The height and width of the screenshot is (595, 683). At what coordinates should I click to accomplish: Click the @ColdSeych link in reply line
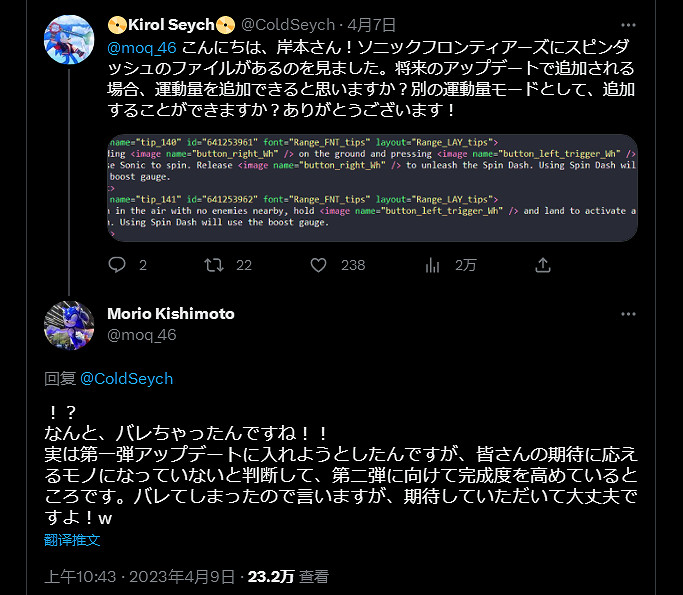(126, 379)
